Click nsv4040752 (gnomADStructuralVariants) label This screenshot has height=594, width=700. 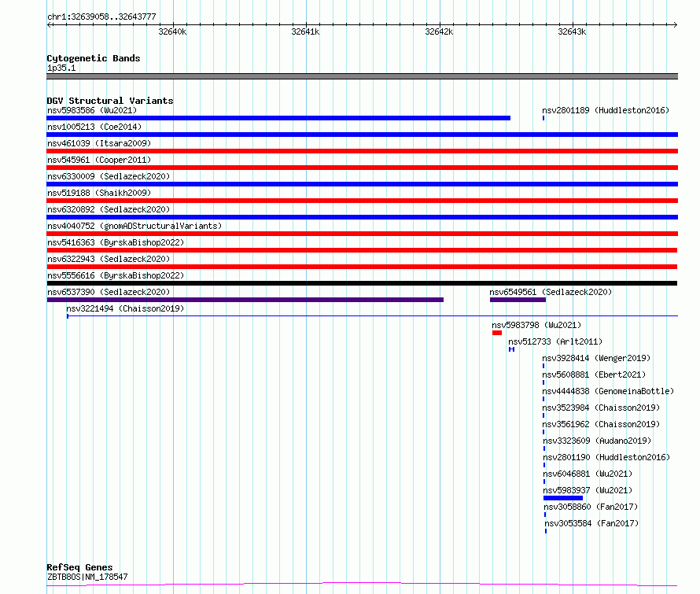tap(134, 226)
